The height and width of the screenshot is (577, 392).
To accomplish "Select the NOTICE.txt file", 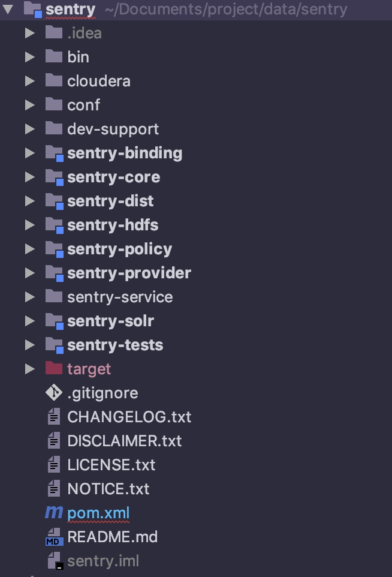I will [108, 489].
